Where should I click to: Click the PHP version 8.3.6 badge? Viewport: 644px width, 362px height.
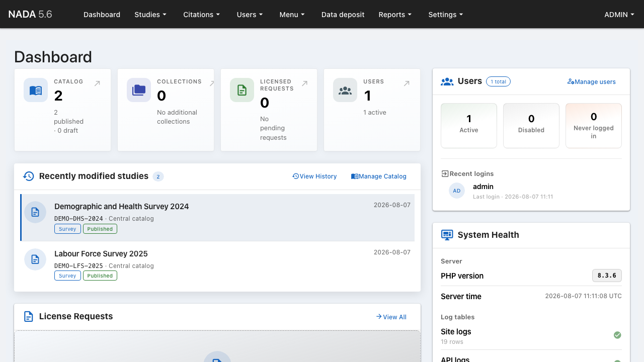pos(607,276)
